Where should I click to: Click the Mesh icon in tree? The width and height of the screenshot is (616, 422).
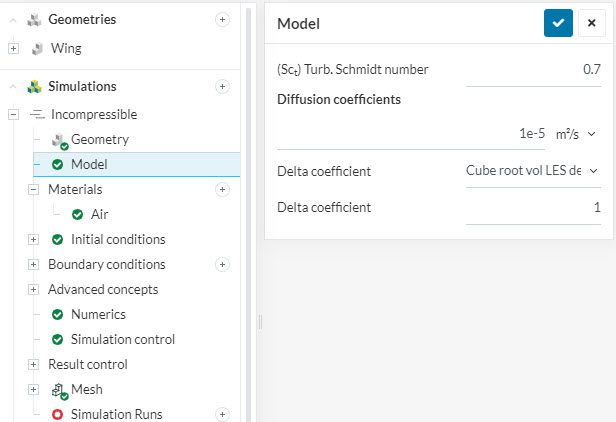click(x=58, y=390)
